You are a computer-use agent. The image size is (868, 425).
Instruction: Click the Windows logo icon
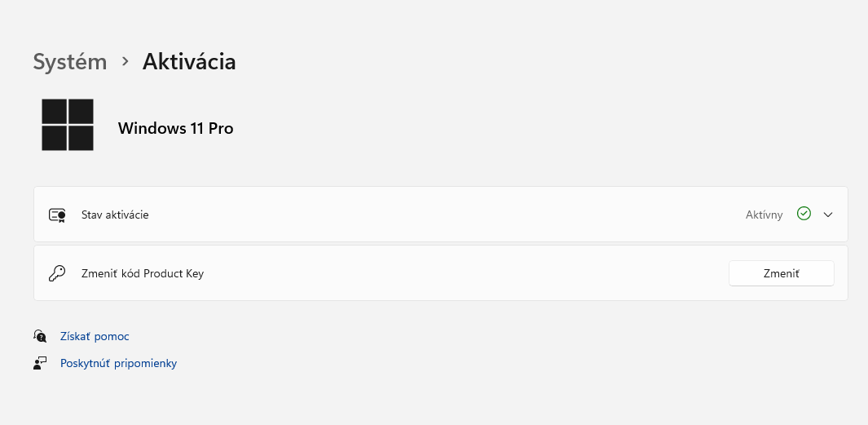(68, 125)
